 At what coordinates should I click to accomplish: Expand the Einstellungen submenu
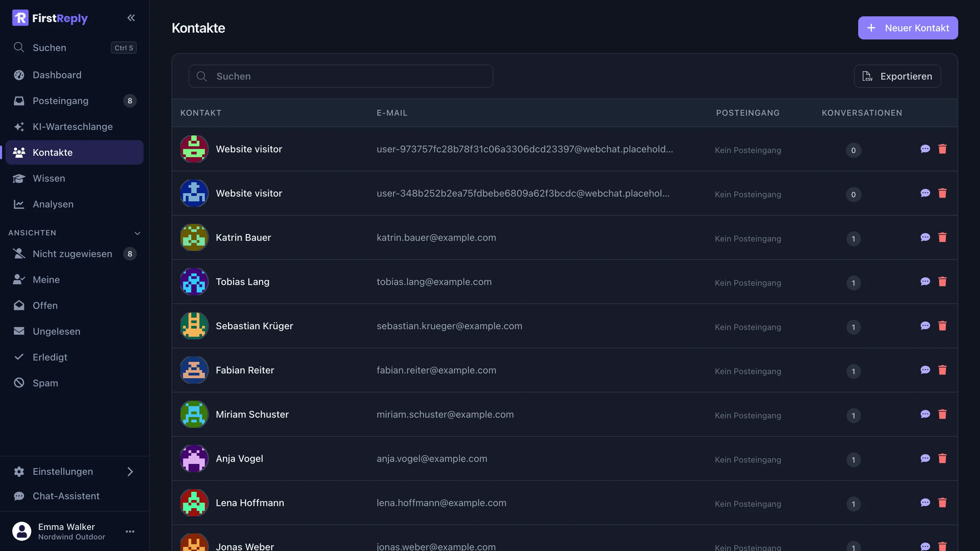coord(130,471)
